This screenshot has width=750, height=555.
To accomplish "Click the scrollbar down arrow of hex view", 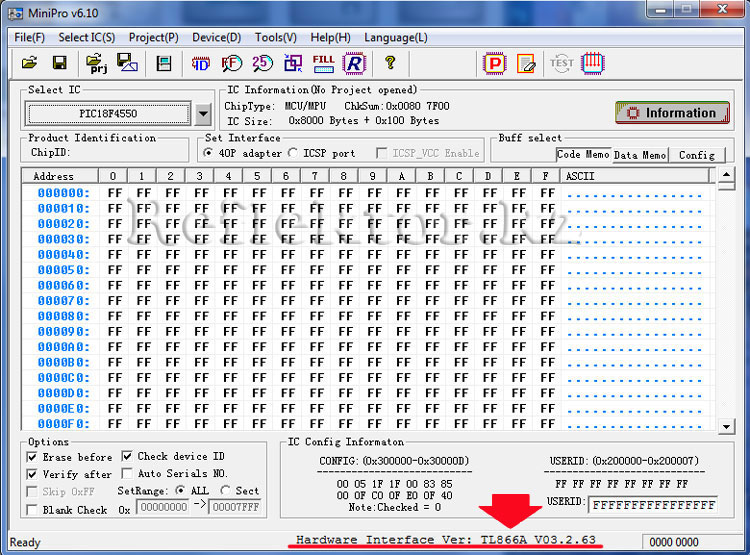I will (x=727, y=426).
